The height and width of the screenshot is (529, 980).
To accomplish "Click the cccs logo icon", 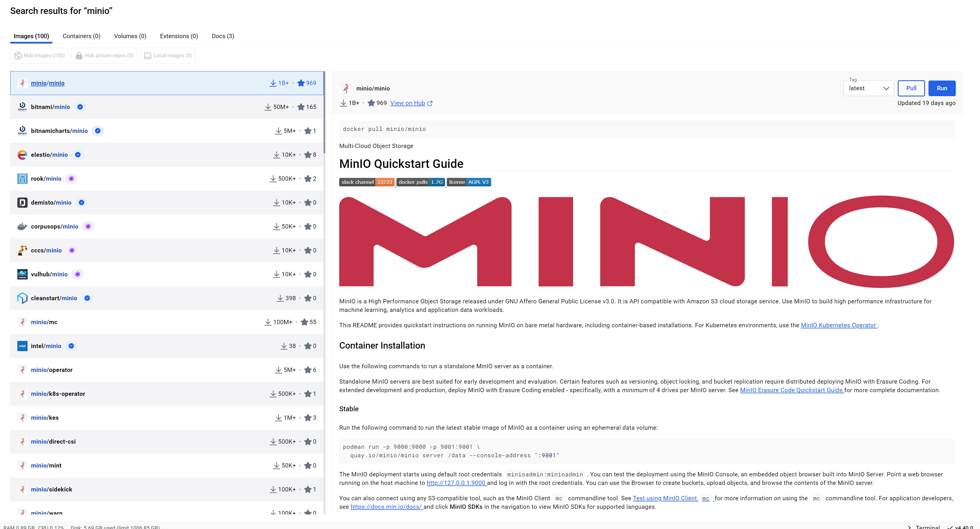I will pyautogui.click(x=22, y=250).
